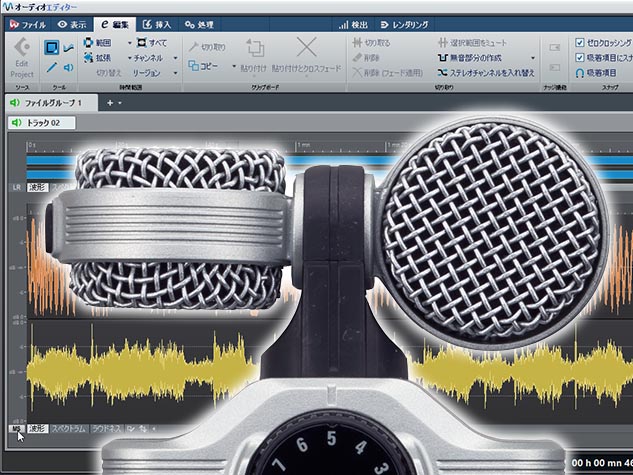Click the 貼り付け (Paste) icon
This screenshot has height=475, width=633.
point(254,48)
